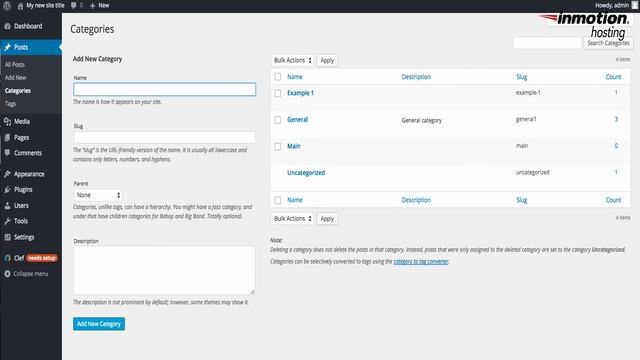The height and width of the screenshot is (360, 640).
Task: Open the General category link
Action: (298, 120)
